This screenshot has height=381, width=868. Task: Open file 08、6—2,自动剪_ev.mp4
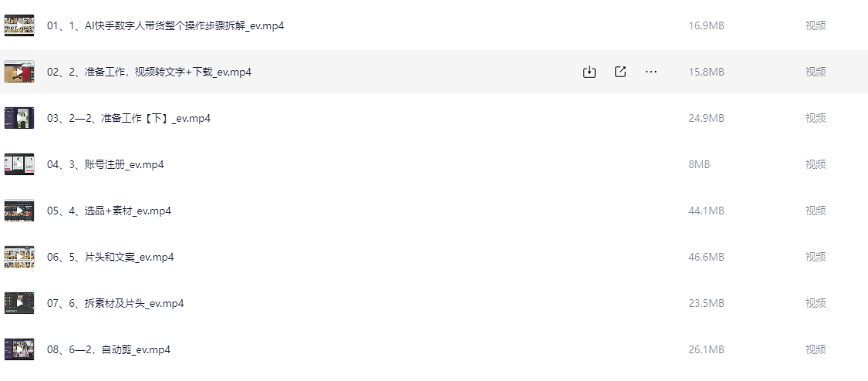[x=109, y=349]
